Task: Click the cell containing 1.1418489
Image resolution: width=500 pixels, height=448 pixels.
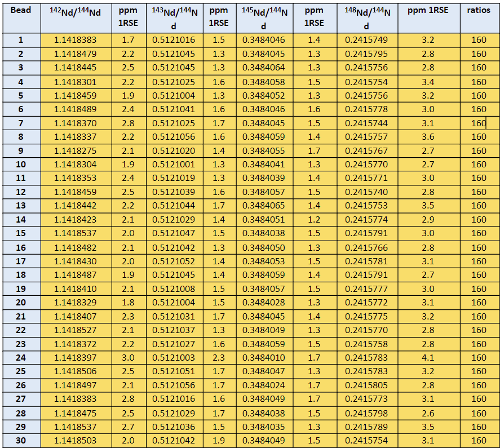Action: [x=76, y=109]
